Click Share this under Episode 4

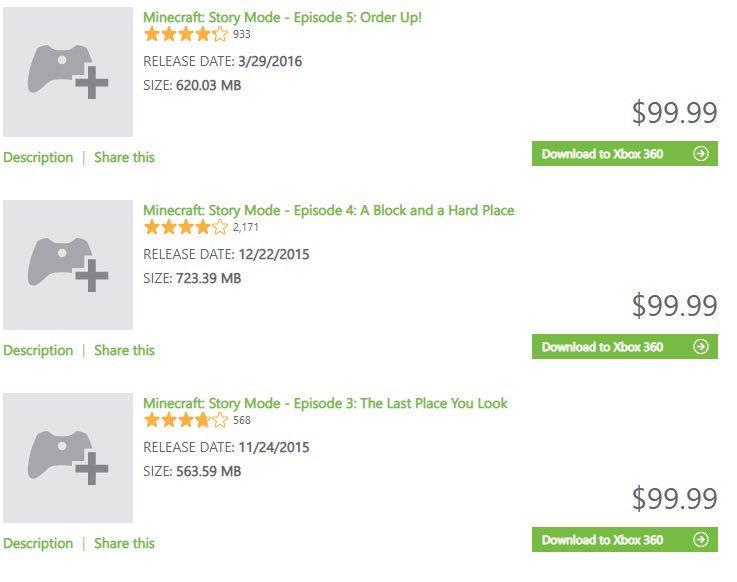click(124, 350)
